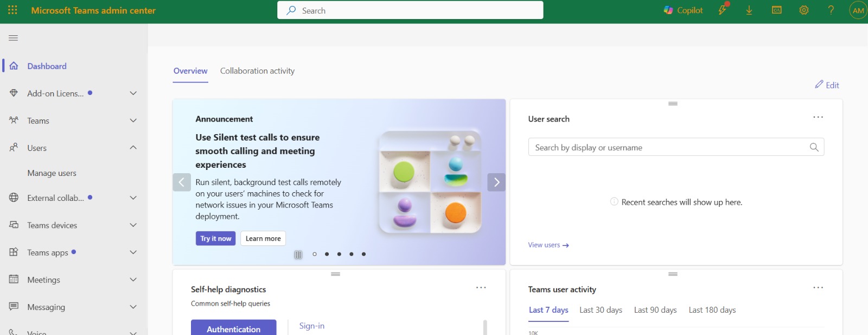The width and height of the screenshot is (868, 335).
Task: Open the View users link
Action: click(x=548, y=245)
